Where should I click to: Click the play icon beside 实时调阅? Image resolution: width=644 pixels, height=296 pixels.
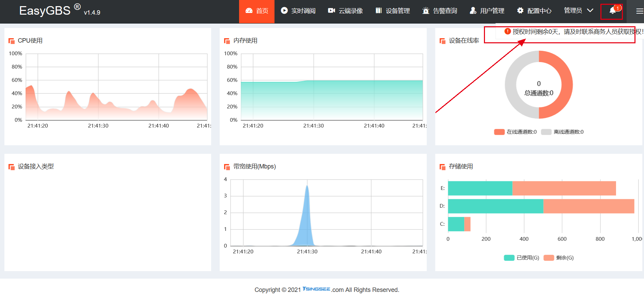tap(284, 11)
